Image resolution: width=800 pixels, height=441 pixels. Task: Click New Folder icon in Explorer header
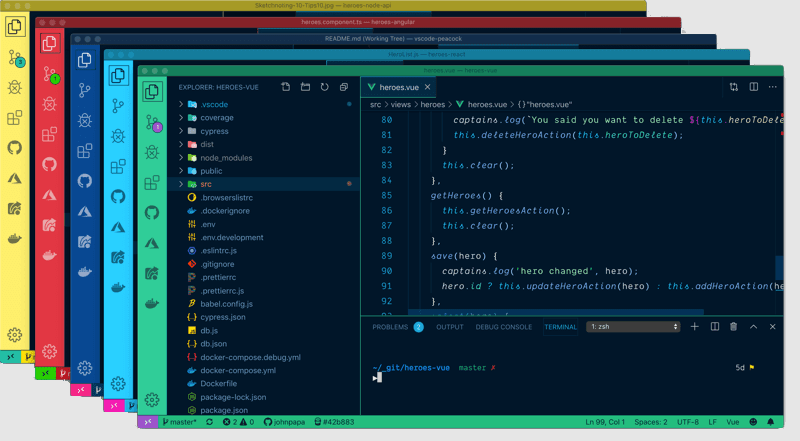click(305, 88)
